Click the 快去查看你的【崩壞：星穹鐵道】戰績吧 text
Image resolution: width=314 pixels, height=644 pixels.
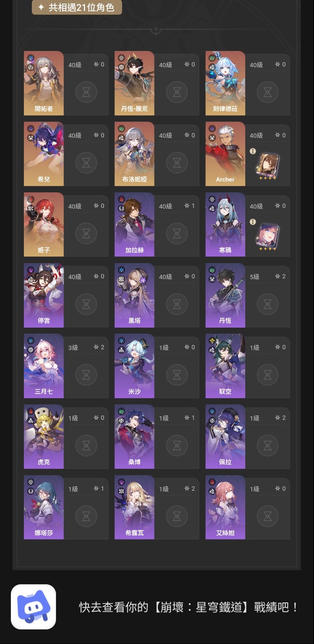pos(189,607)
